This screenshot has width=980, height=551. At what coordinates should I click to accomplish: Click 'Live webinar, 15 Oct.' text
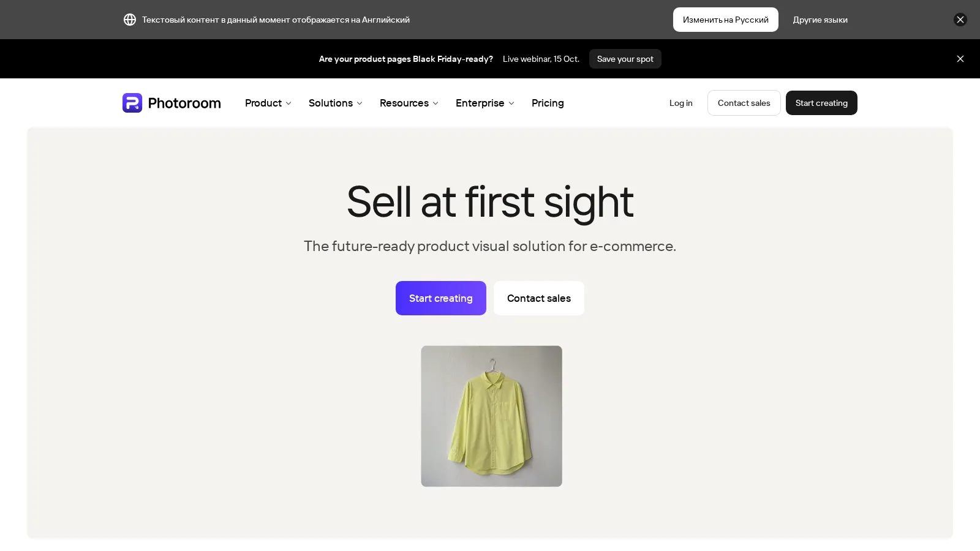click(541, 59)
